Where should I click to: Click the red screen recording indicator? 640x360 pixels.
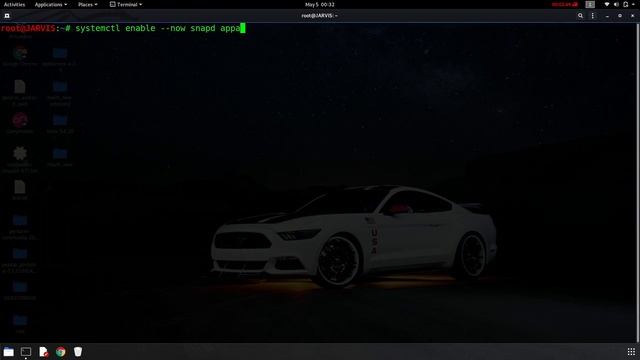click(x=564, y=4)
